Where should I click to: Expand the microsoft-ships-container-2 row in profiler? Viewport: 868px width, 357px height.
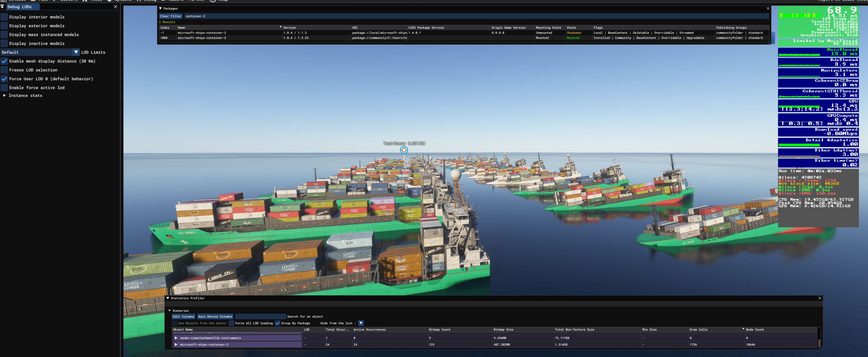tap(176, 345)
